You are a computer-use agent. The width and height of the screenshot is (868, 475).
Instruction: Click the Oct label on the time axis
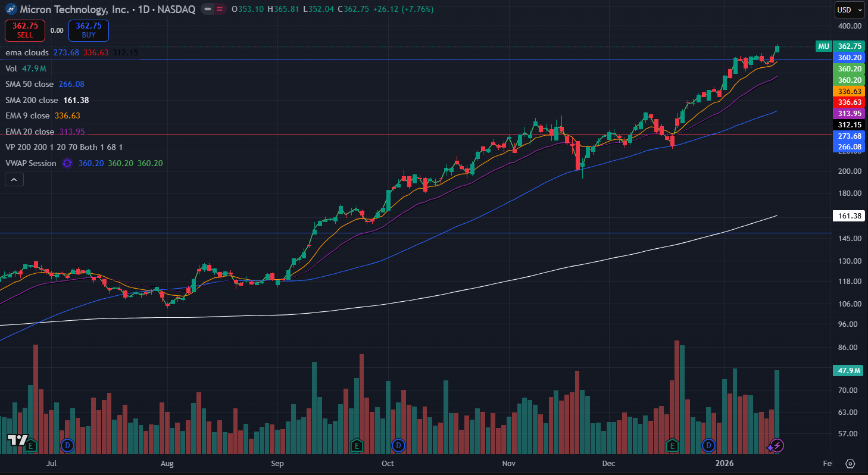point(388,463)
